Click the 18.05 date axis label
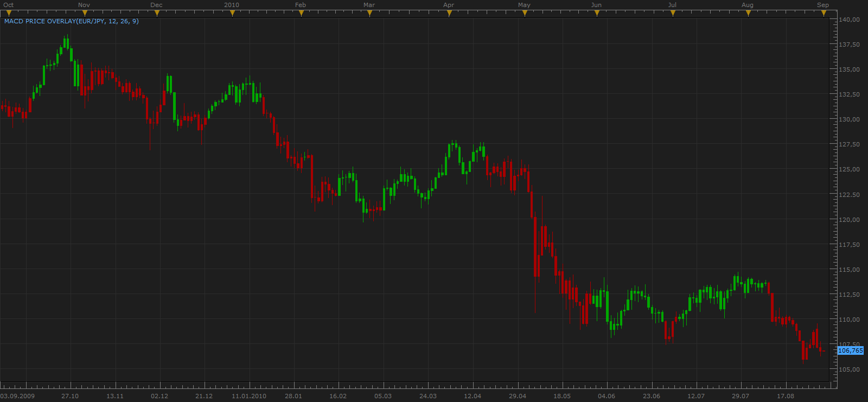868x402 pixels. coord(562,396)
